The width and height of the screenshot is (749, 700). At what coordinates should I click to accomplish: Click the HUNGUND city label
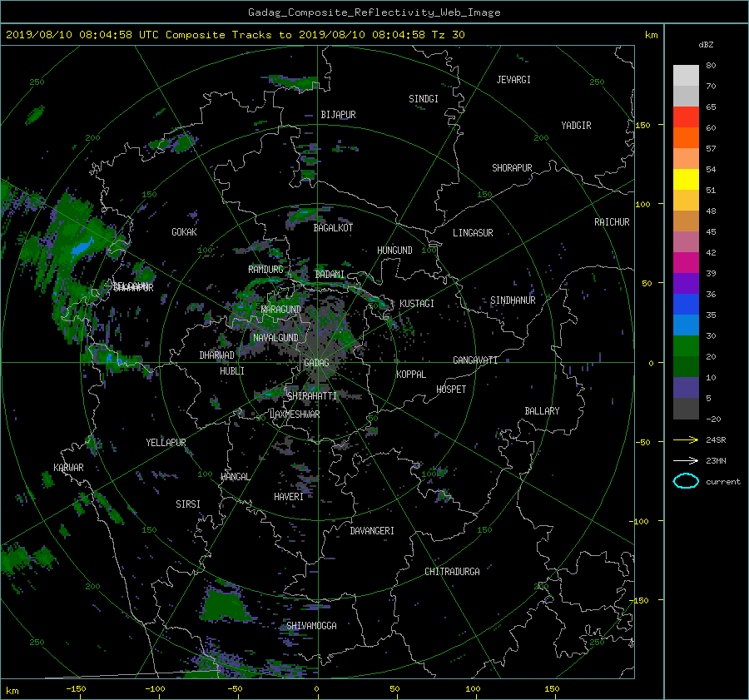(x=394, y=251)
